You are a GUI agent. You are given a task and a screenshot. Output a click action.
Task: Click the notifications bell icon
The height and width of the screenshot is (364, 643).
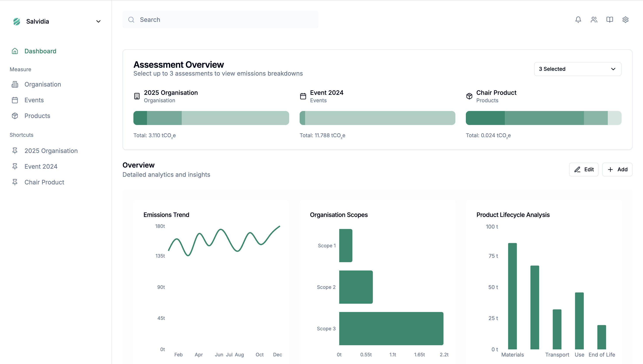point(578,19)
